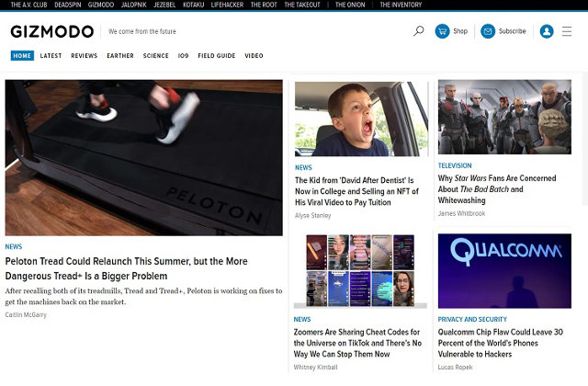Open the Latest section

pyautogui.click(x=51, y=55)
